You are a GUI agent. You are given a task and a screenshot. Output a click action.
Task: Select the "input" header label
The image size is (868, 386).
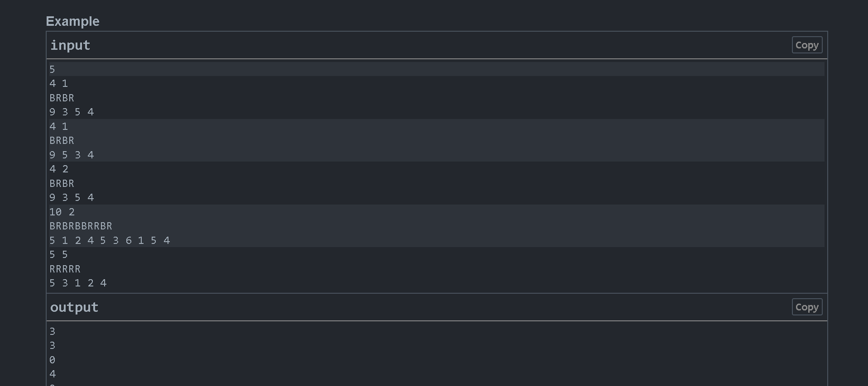tap(70, 45)
